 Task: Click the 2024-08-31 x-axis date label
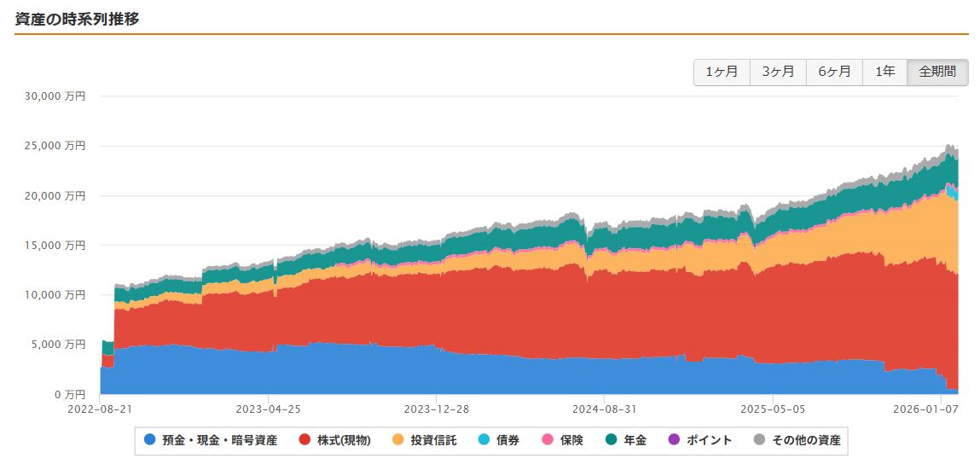pyautogui.click(x=604, y=410)
